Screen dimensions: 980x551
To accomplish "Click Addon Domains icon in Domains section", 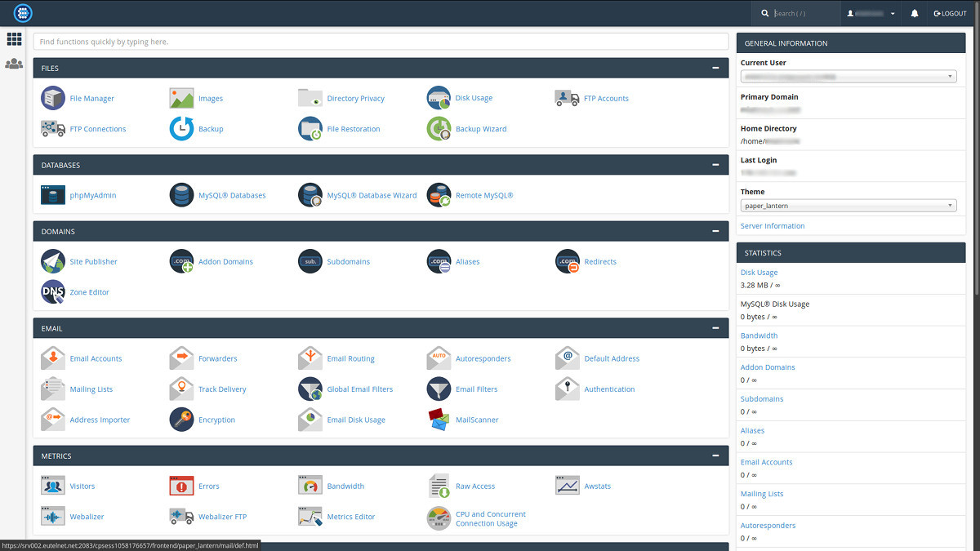I will coord(181,261).
